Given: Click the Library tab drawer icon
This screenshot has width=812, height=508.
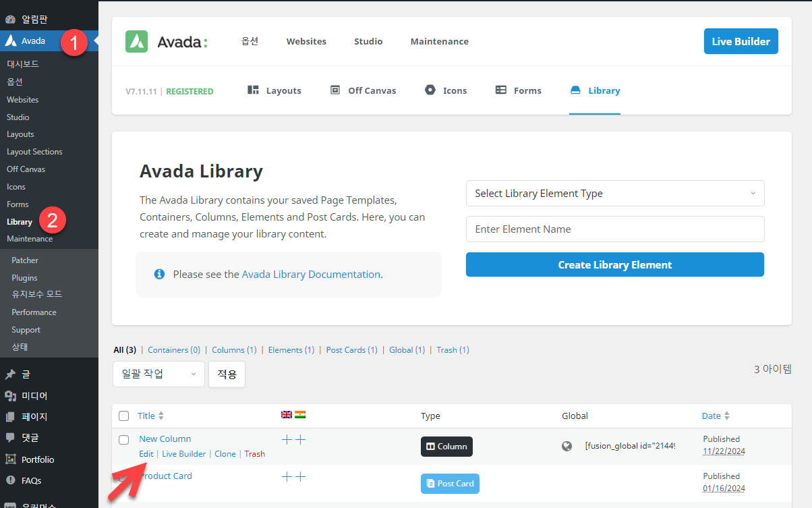Looking at the screenshot, I should click(575, 90).
